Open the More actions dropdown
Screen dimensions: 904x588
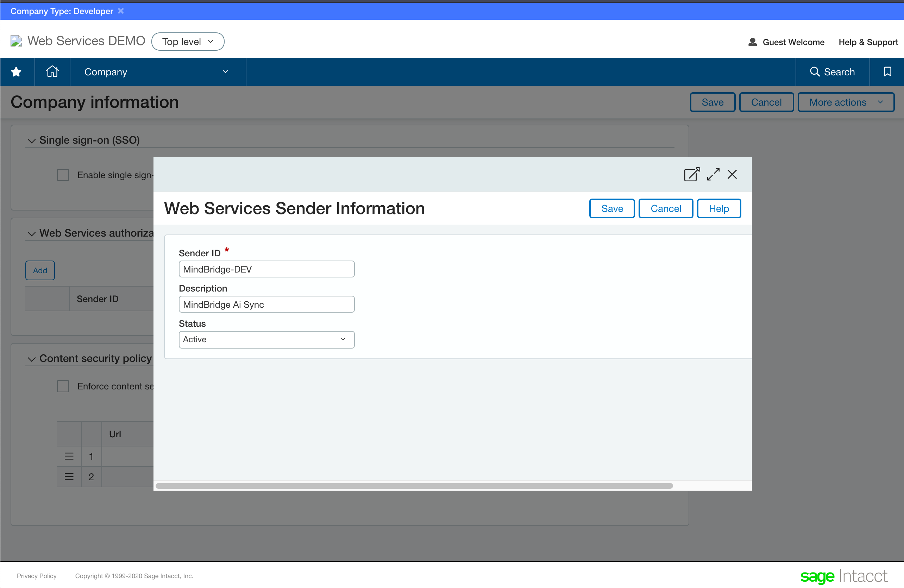(846, 102)
